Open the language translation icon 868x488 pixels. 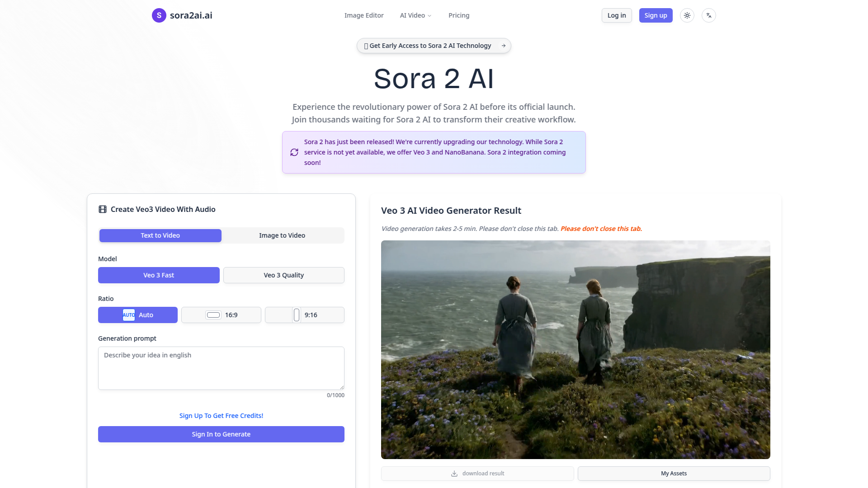(708, 15)
